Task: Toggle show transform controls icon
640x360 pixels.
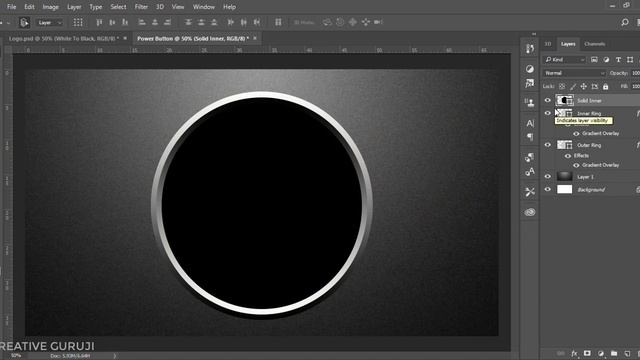Action: point(78,22)
